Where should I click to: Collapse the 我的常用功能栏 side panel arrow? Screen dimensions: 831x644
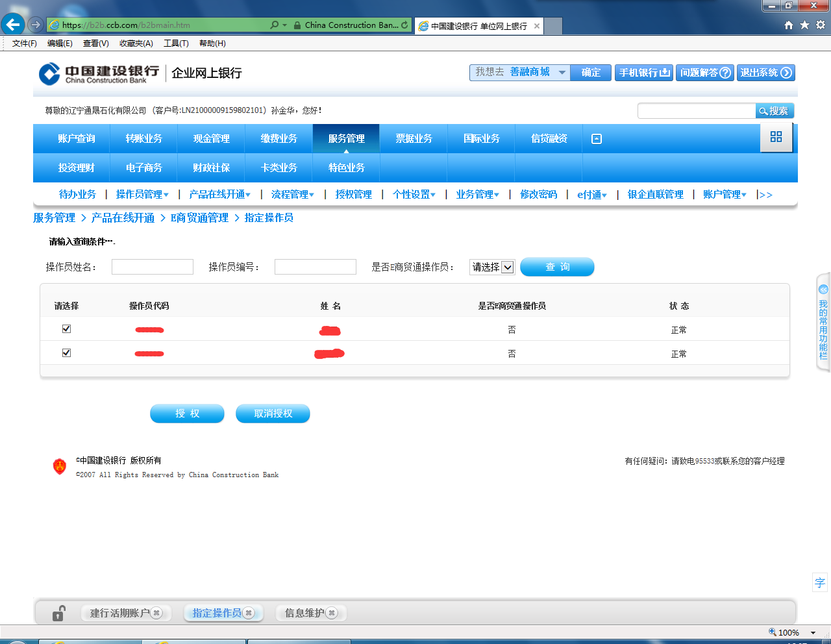823,290
